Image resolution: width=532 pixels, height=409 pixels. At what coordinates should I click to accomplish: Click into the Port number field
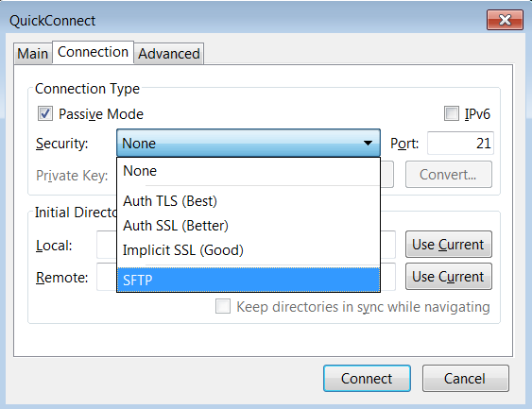coord(460,144)
